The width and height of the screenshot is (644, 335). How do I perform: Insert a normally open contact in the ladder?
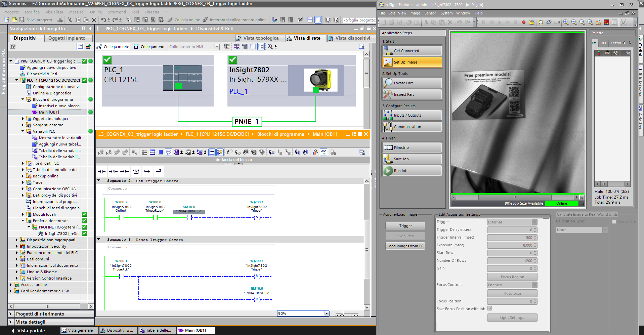(101, 171)
